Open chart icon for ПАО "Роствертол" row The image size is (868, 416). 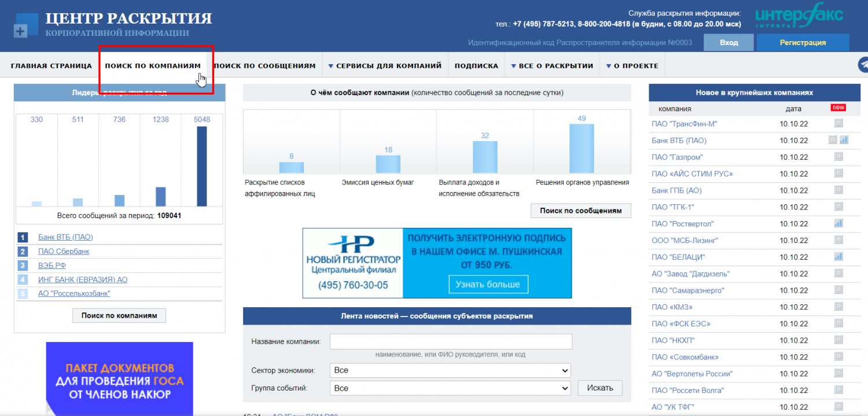[x=838, y=223]
